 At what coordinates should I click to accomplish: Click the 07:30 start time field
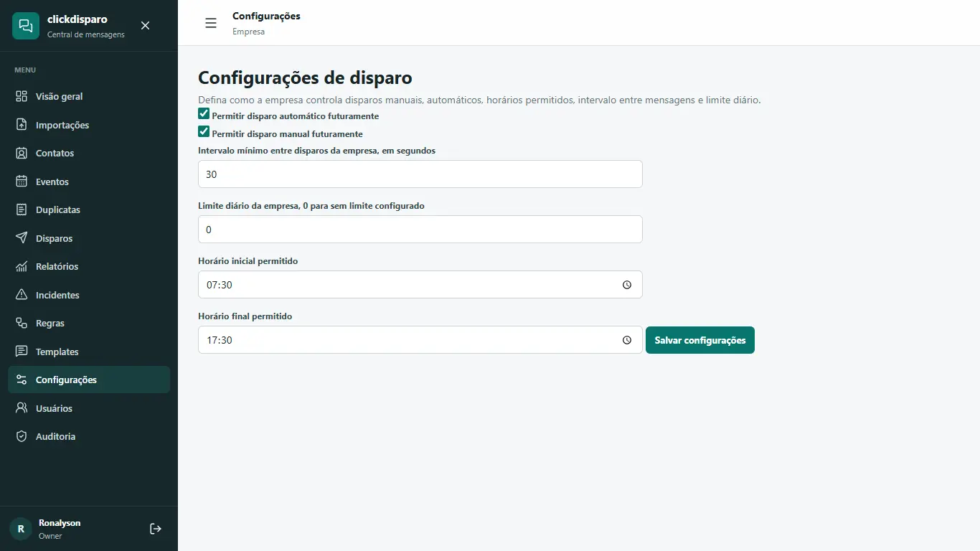click(420, 285)
